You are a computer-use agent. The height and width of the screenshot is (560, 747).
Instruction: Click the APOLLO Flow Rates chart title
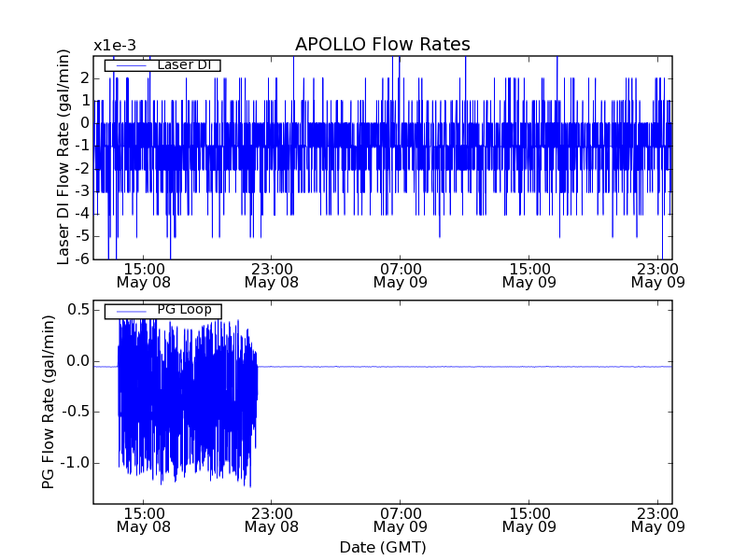tap(382, 45)
